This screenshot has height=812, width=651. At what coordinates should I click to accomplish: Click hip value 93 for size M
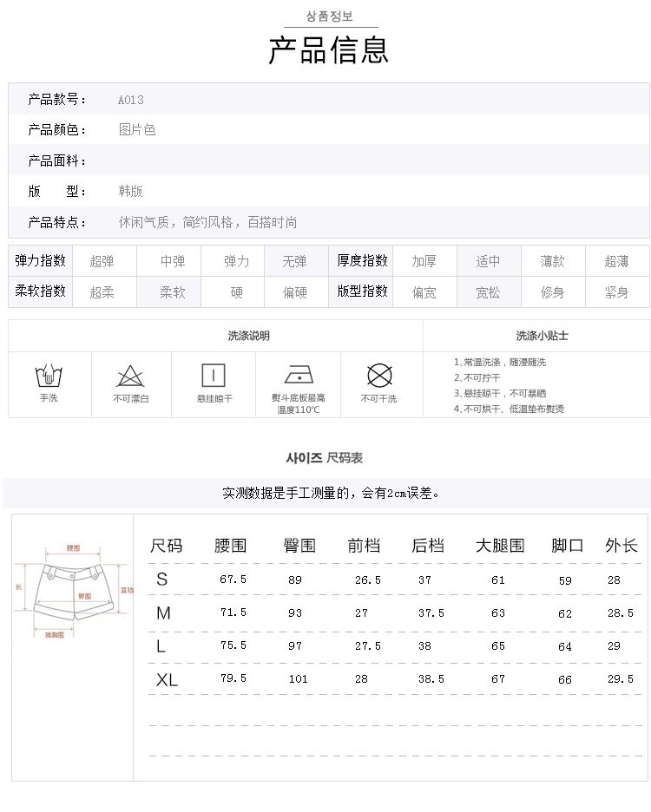tap(295, 613)
